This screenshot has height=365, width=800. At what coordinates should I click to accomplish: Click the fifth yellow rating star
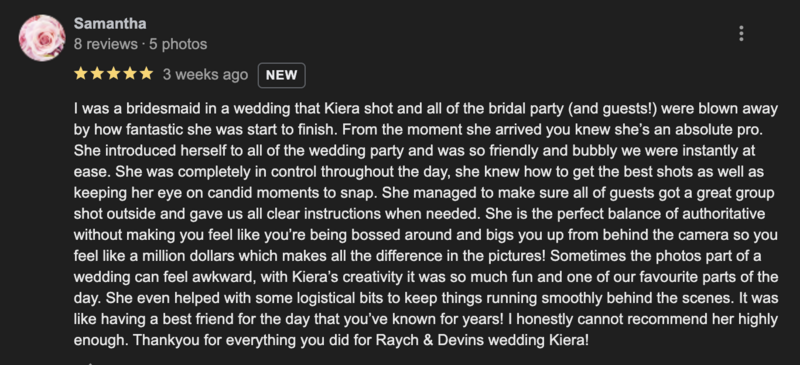point(146,74)
